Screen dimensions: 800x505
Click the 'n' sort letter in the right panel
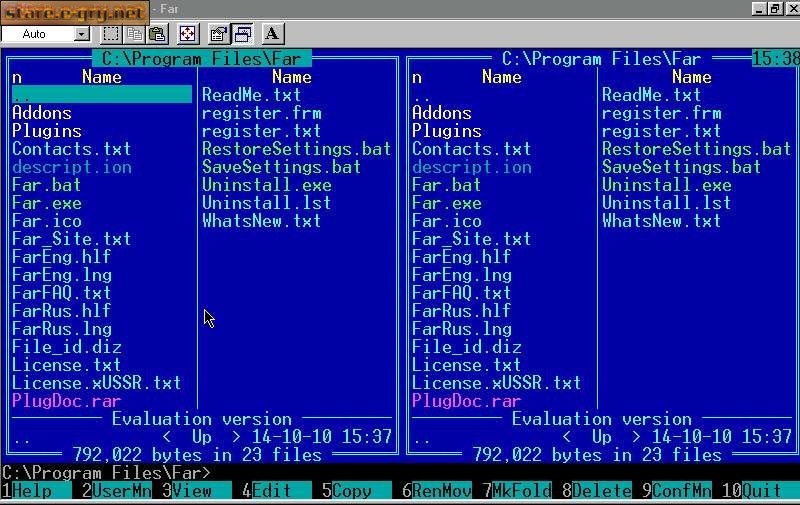[x=417, y=77]
